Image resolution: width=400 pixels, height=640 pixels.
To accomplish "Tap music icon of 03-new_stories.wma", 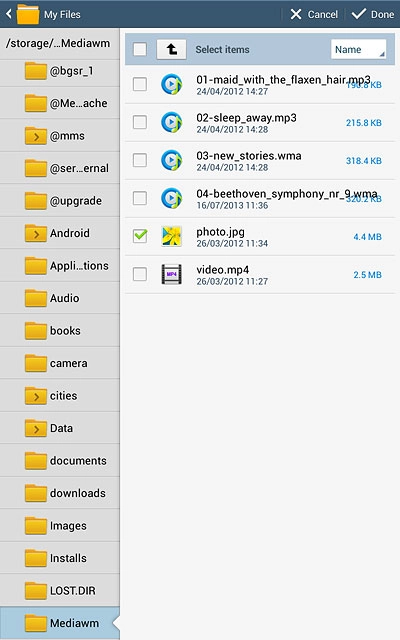I will click(171, 160).
